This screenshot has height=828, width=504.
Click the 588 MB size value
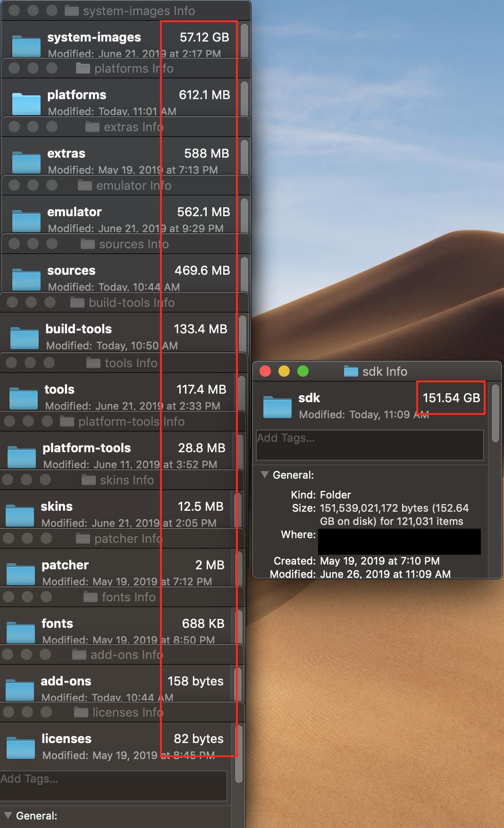pyautogui.click(x=207, y=153)
